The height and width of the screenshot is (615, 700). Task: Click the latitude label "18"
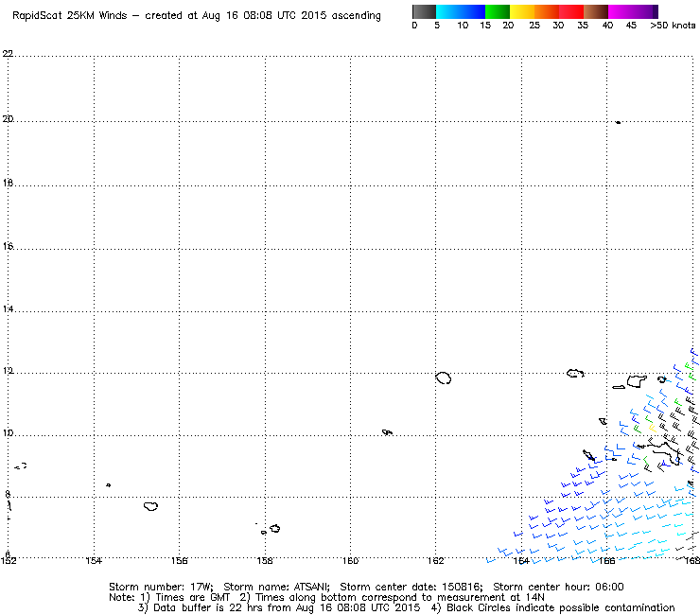8,184
